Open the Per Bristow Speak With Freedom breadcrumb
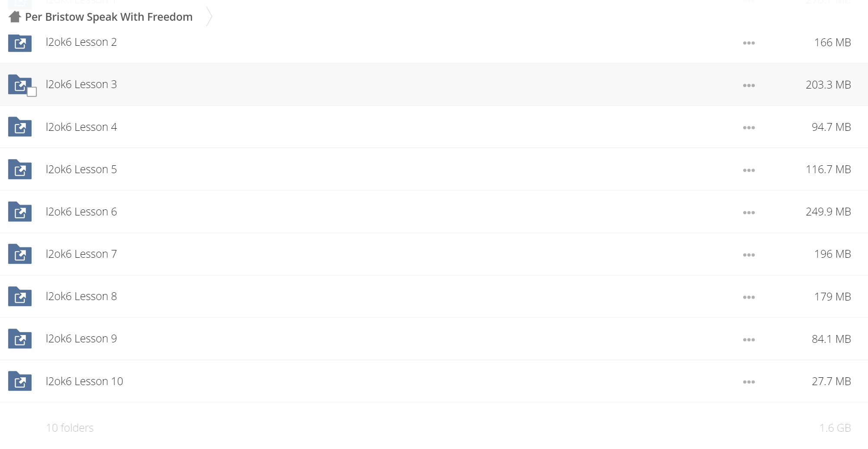The height and width of the screenshot is (449, 868). 109,17
